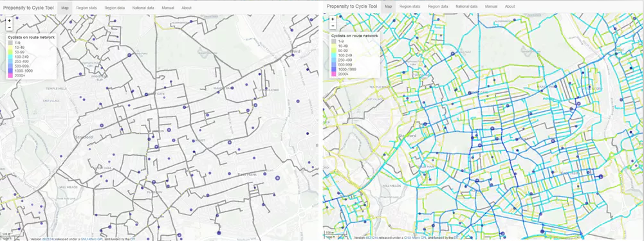
Task: Zoom out on the right map
Action: click(x=332, y=26)
